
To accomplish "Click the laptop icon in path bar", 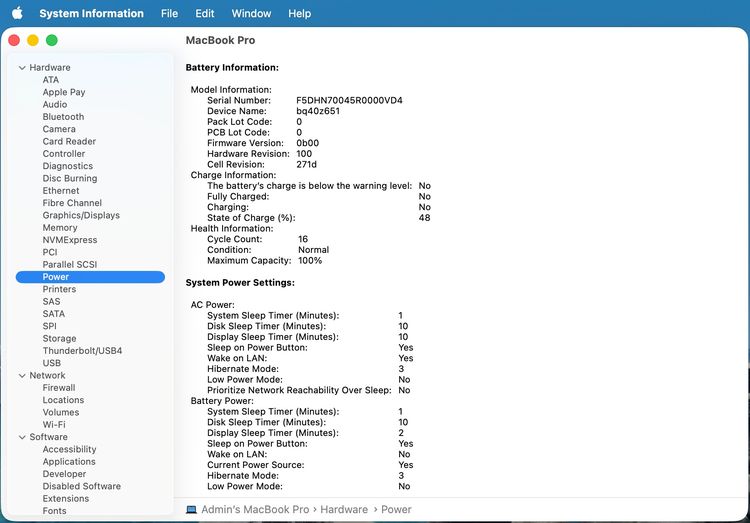I will tap(192, 509).
